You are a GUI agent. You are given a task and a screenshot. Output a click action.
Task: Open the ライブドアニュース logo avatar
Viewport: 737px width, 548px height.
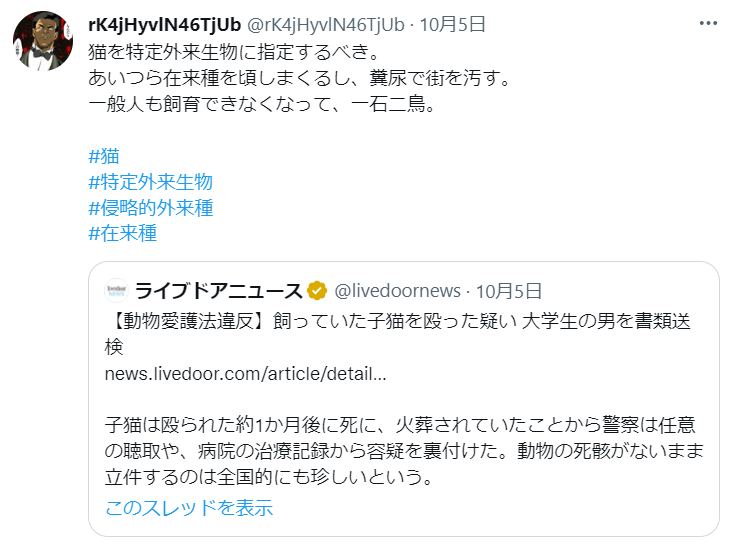coord(116,291)
